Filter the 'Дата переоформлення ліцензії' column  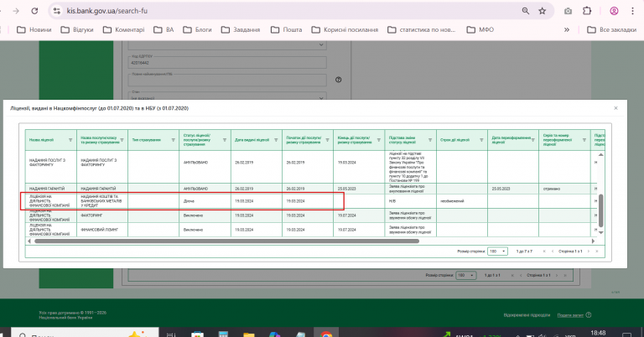tap(533, 140)
